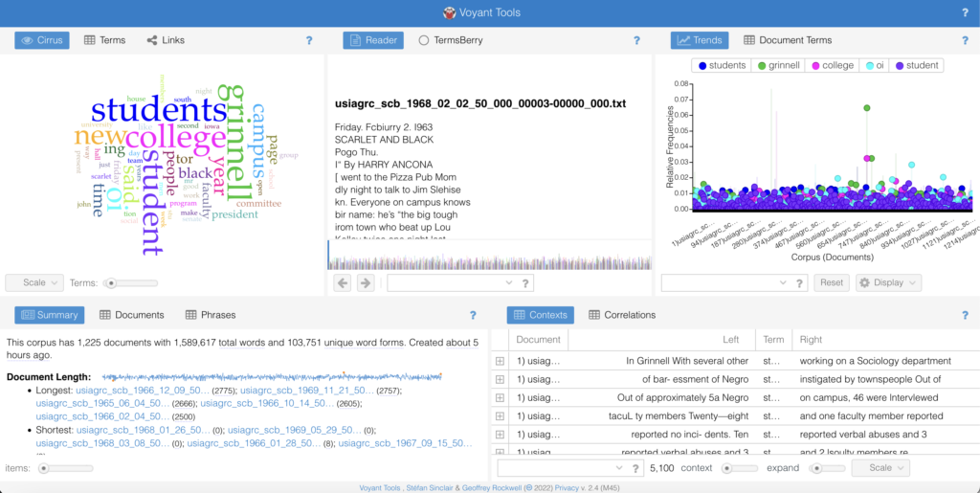
Task: Switch to the Terms tab
Action: [x=105, y=40]
